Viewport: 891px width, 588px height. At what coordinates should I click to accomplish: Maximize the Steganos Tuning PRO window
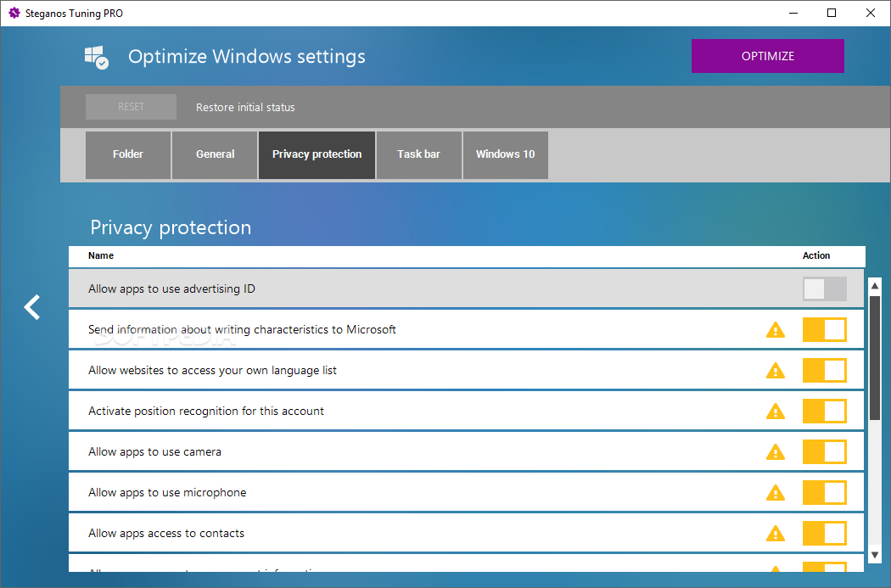pyautogui.click(x=832, y=13)
